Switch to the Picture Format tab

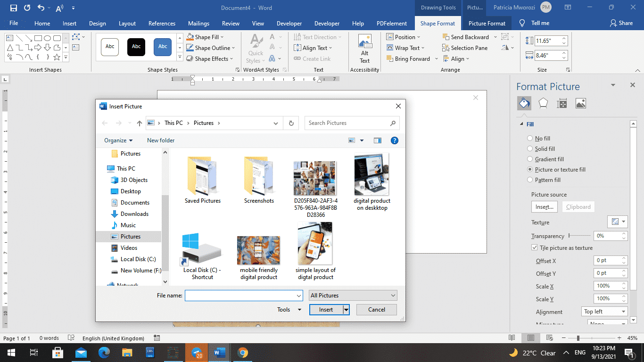[x=487, y=23]
